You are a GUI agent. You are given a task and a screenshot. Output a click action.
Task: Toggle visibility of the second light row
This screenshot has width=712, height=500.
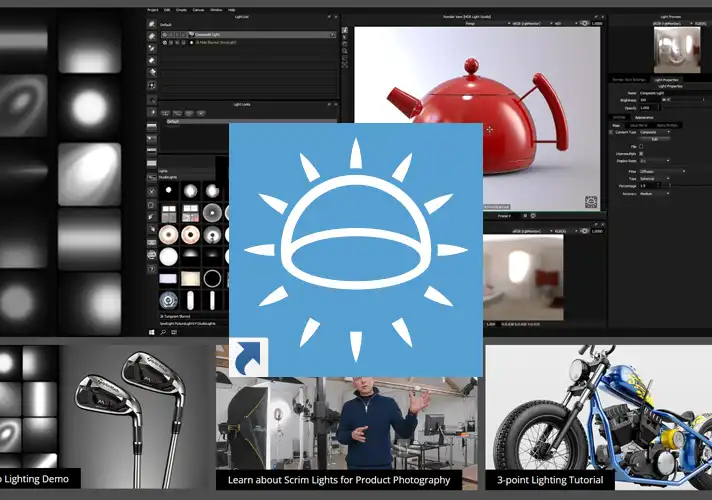pos(165,42)
